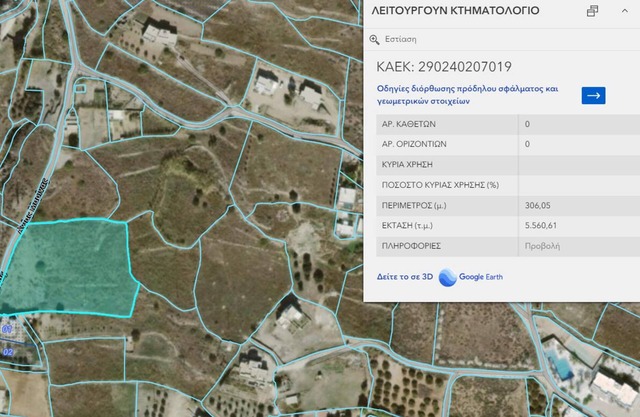Select the perimeter value 306,05
640x417 pixels.
pos(540,205)
